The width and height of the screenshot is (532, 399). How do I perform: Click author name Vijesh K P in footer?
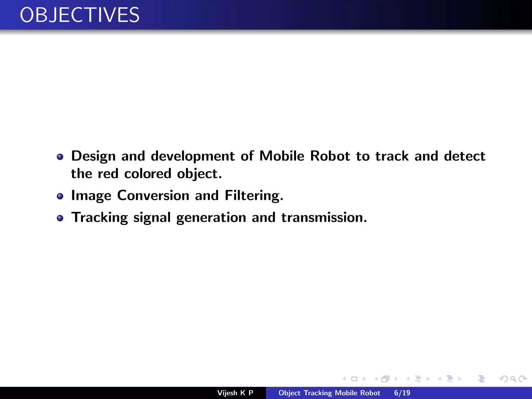pyautogui.click(x=235, y=393)
